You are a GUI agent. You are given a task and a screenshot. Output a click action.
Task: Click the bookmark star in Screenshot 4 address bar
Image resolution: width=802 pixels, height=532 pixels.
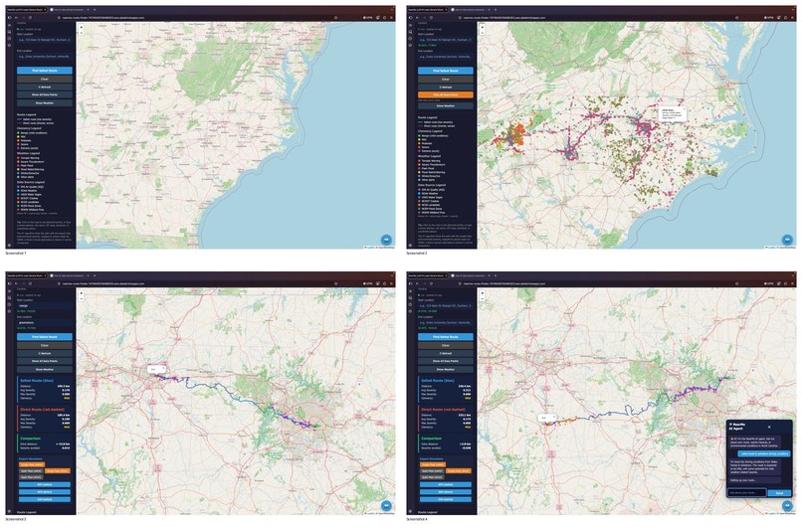736,283
